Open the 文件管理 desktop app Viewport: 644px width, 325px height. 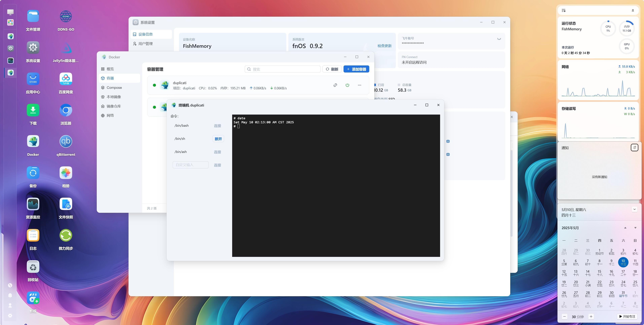point(33,16)
